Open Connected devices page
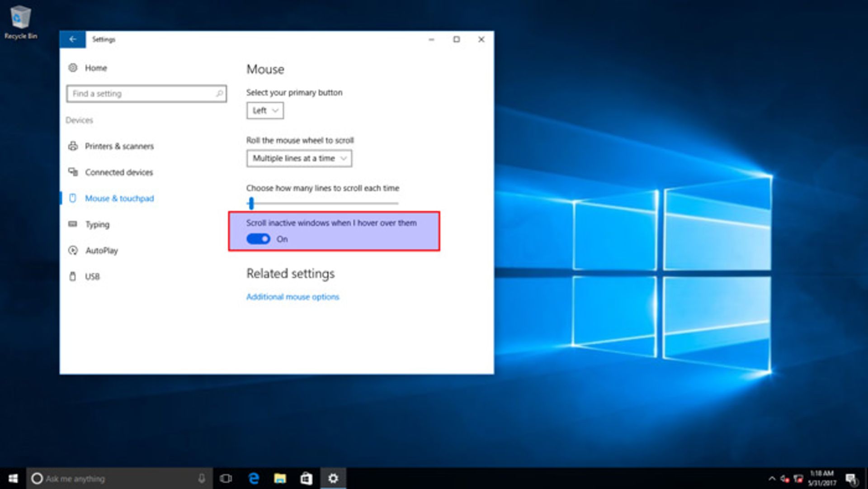The image size is (868, 489). point(119,172)
